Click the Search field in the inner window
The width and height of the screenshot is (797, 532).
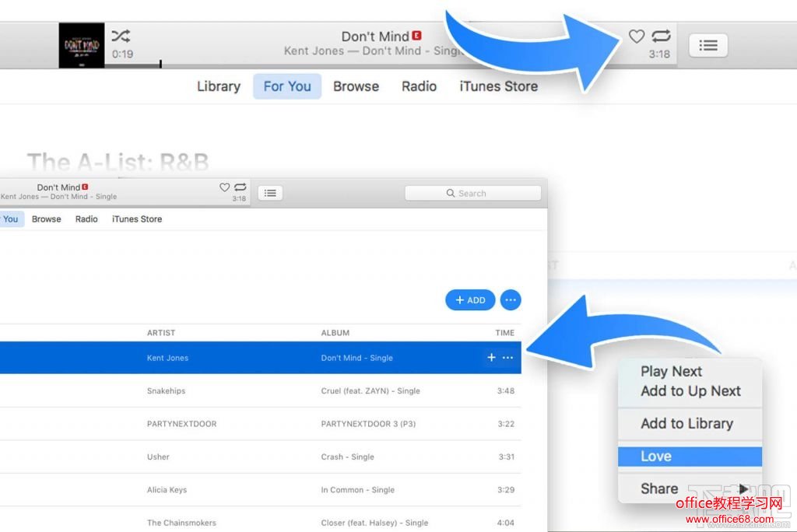tap(472, 193)
